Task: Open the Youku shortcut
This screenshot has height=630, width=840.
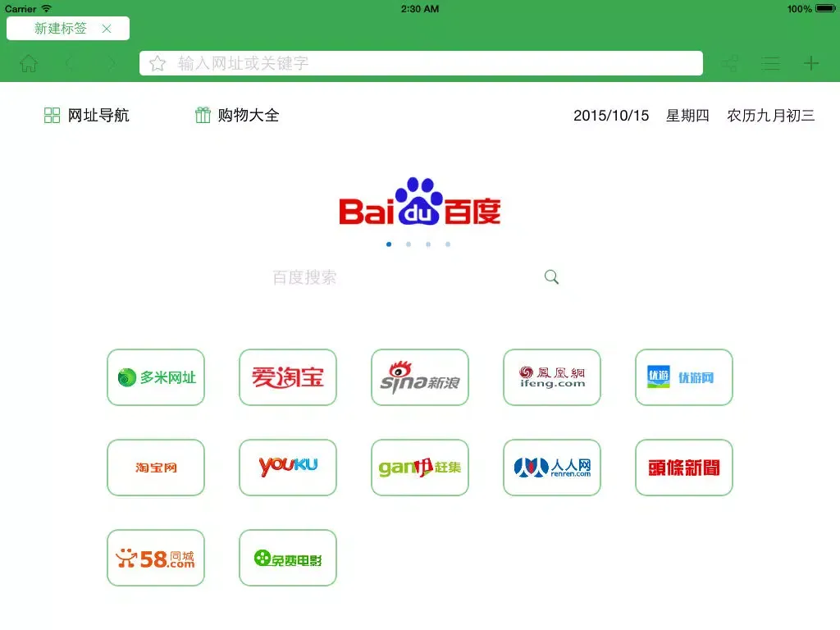Action: click(288, 468)
